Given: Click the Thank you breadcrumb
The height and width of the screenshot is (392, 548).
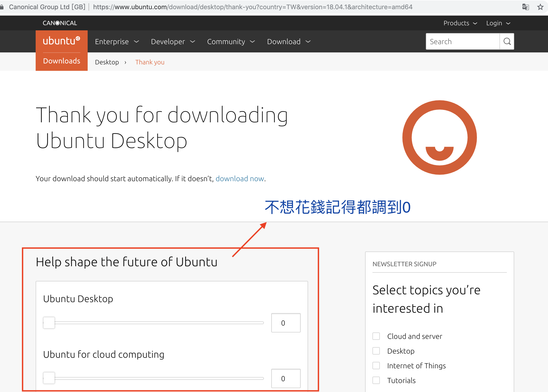Looking at the screenshot, I should pos(150,62).
